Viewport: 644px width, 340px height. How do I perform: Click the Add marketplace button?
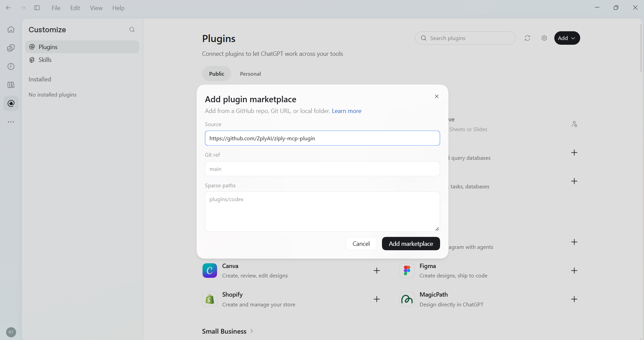click(x=411, y=244)
